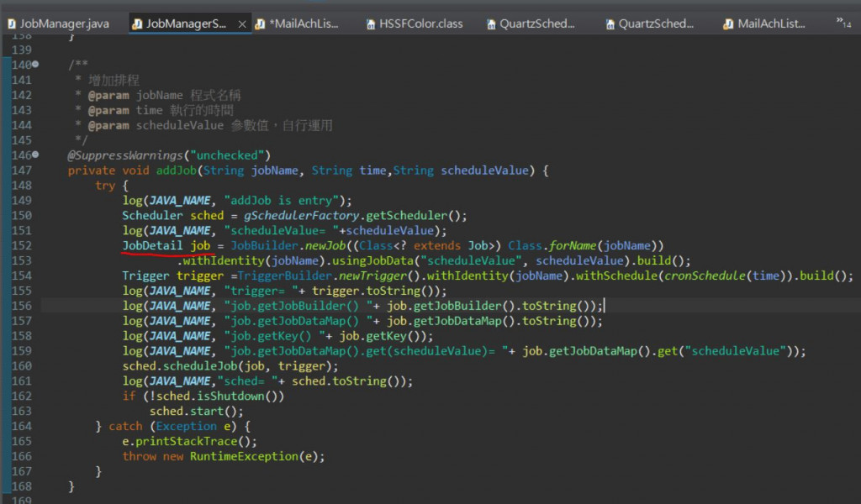Click gSchedulerFactory on line 150
Image resolution: width=861 pixels, height=504 pixels.
(x=302, y=216)
